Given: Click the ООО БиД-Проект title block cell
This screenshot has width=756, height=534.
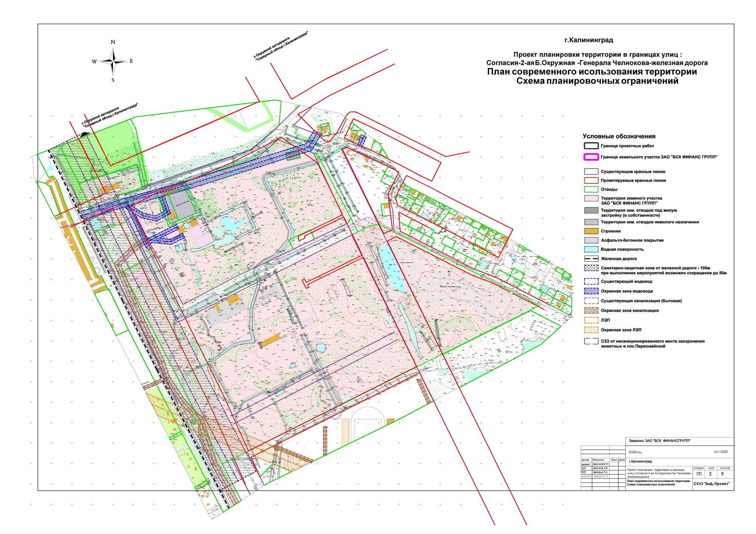Looking at the screenshot, I should click(711, 484).
